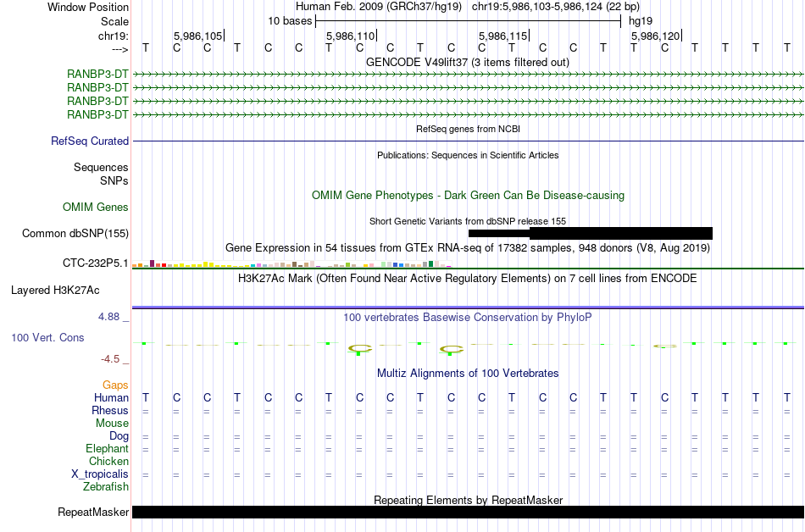Open the H3K27Ac Mark ENCODE track title
The width and height of the screenshot is (805, 532).
point(468,279)
